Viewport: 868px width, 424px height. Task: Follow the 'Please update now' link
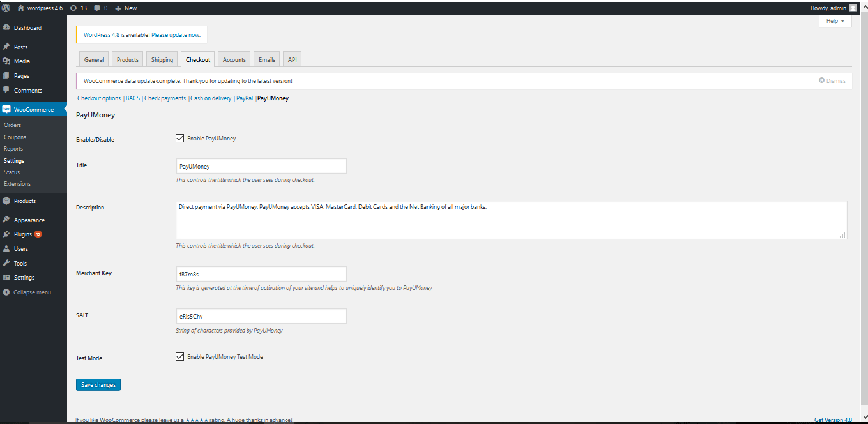click(175, 35)
